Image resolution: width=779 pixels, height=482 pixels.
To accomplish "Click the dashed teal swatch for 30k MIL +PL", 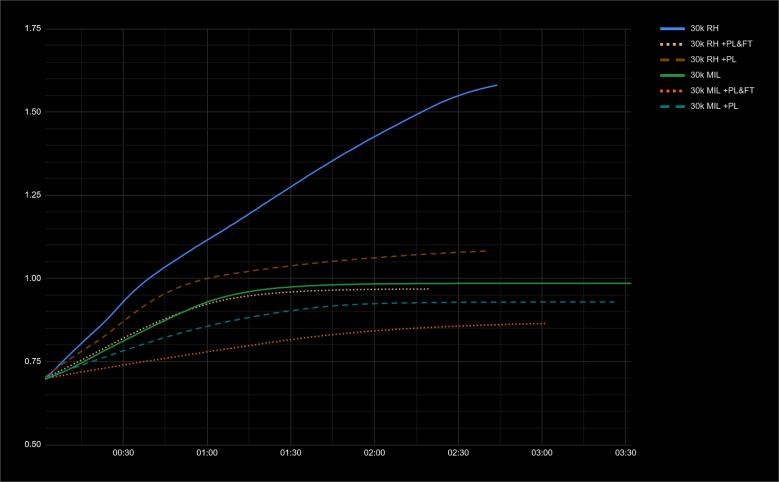I will (x=672, y=105).
